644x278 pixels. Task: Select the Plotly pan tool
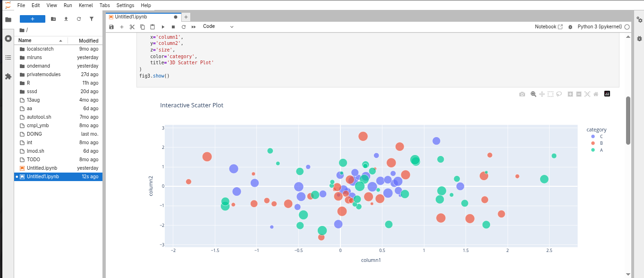click(x=542, y=94)
